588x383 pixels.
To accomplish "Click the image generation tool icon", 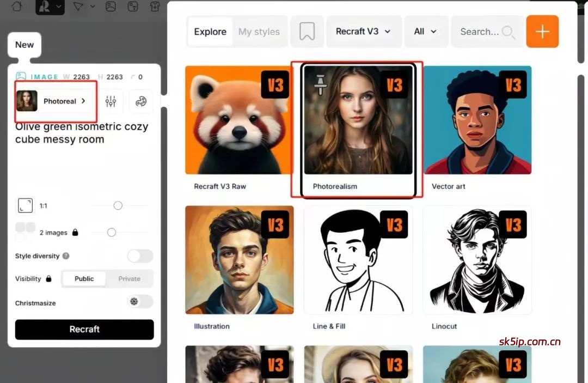I will coord(111,7).
